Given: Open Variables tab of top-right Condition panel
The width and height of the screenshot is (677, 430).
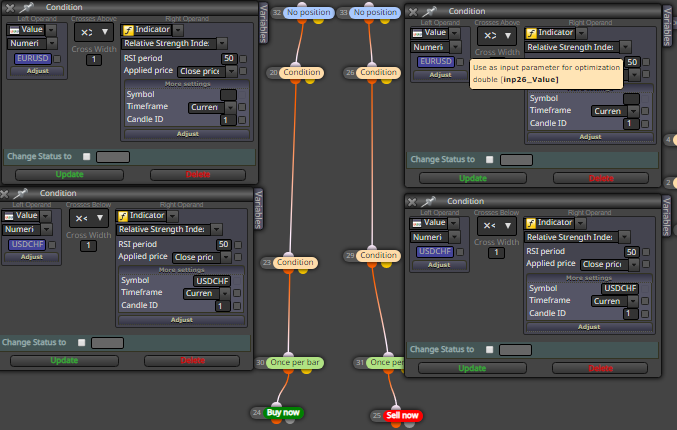Looking at the screenshot, I should pos(667,27).
